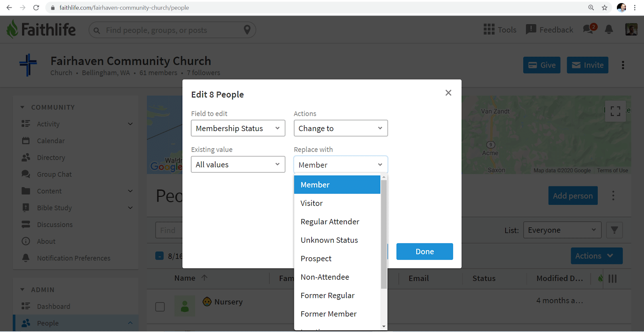Screen dimensions: 644x332
Task: Toggle the 8/16 select-all checkbox
Action: coord(159,256)
